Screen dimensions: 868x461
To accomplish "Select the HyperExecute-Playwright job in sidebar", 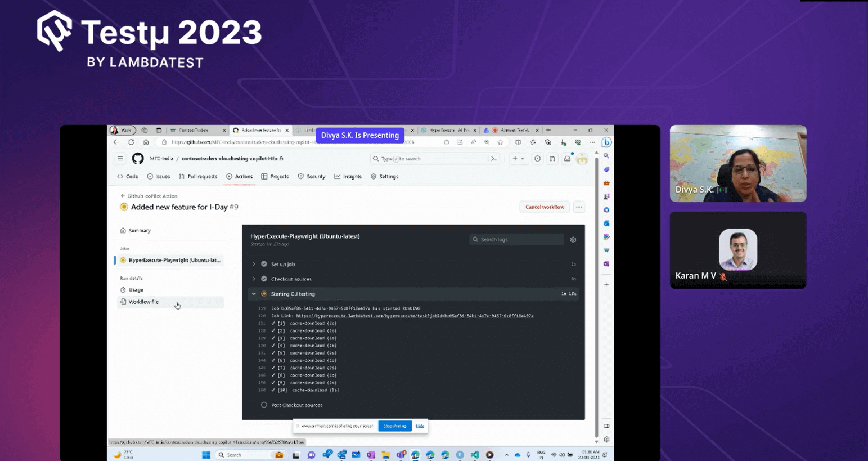I will tap(170, 261).
